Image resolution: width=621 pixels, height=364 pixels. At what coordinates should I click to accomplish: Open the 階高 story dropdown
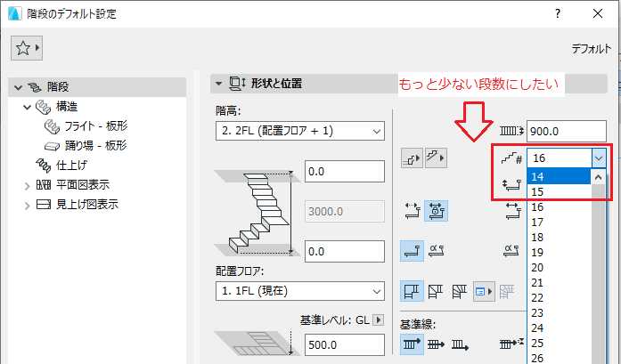coord(299,131)
